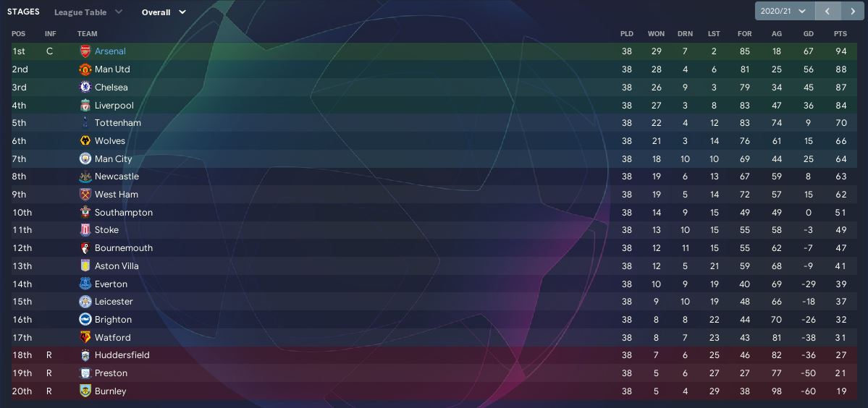The height and width of the screenshot is (408, 868).
Task: Open the Newcastle team link
Action: [117, 177]
